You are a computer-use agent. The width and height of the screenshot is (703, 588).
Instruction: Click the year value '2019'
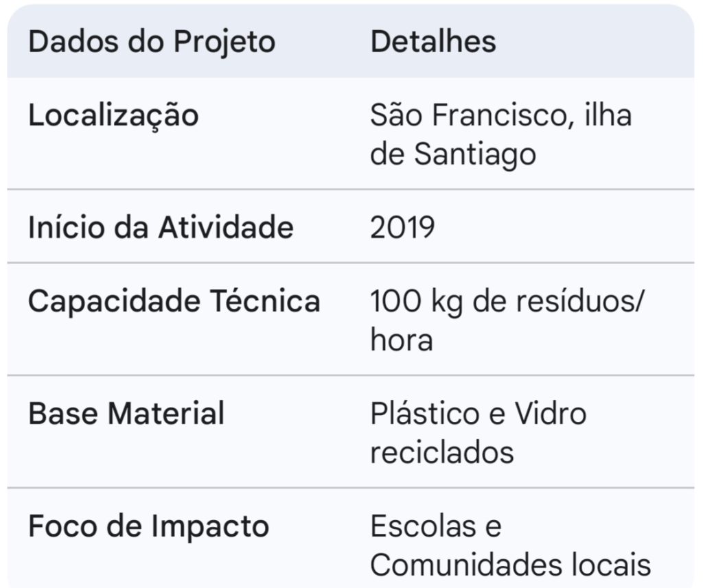point(402,227)
